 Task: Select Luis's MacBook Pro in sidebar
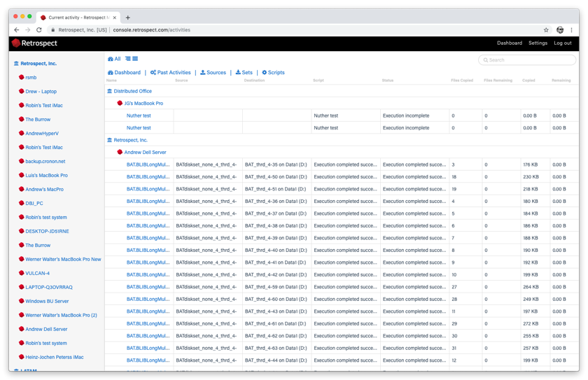point(46,176)
